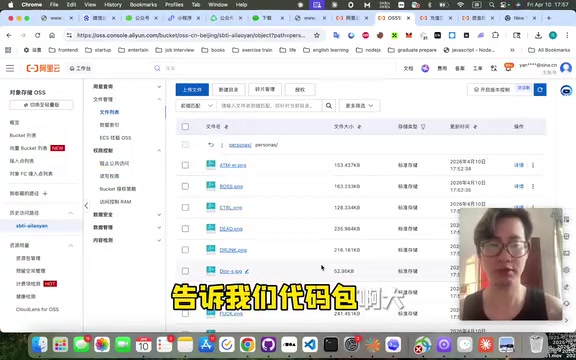
Task: Click the search magnifier next to filename field
Action: tap(329, 106)
